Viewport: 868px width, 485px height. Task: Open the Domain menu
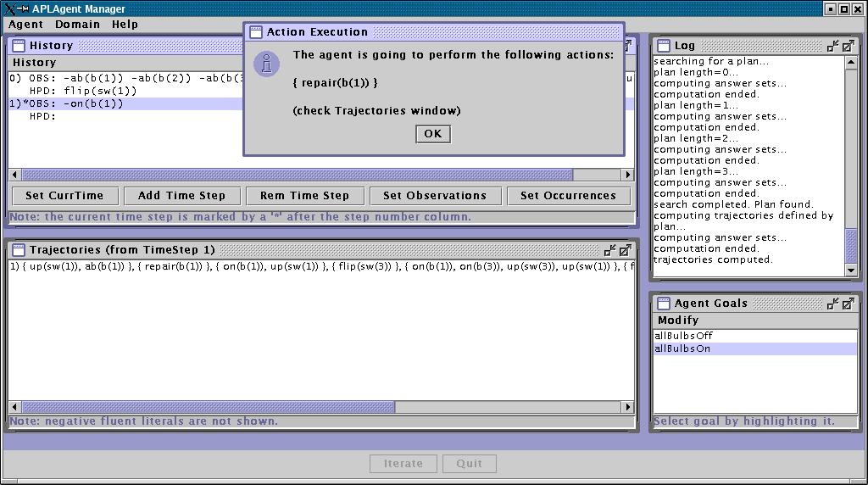tap(77, 25)
